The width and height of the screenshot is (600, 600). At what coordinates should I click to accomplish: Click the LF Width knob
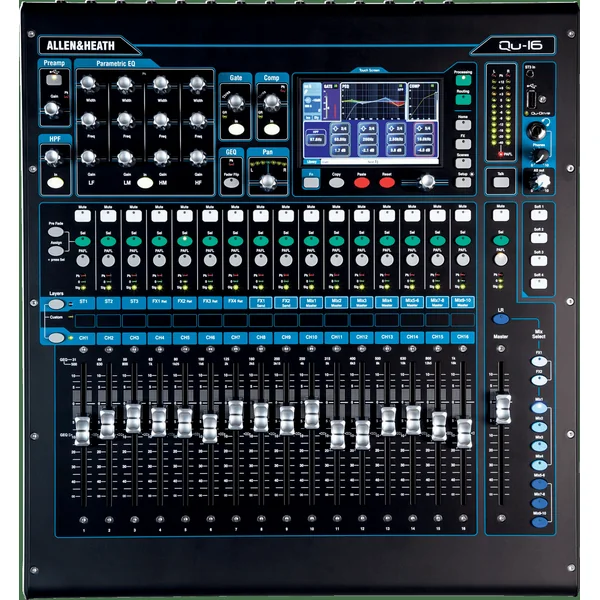[x=88, y=83]
